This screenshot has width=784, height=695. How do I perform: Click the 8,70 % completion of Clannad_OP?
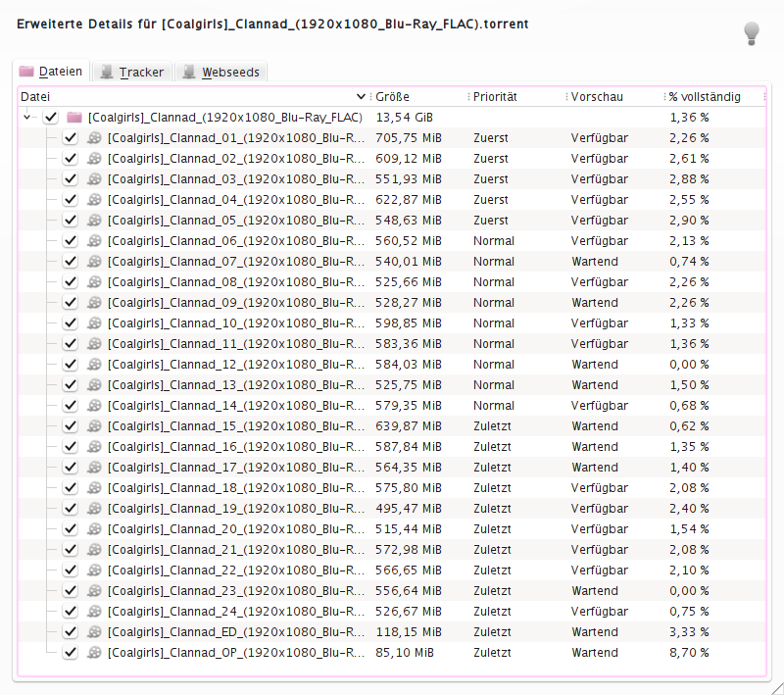689,653
